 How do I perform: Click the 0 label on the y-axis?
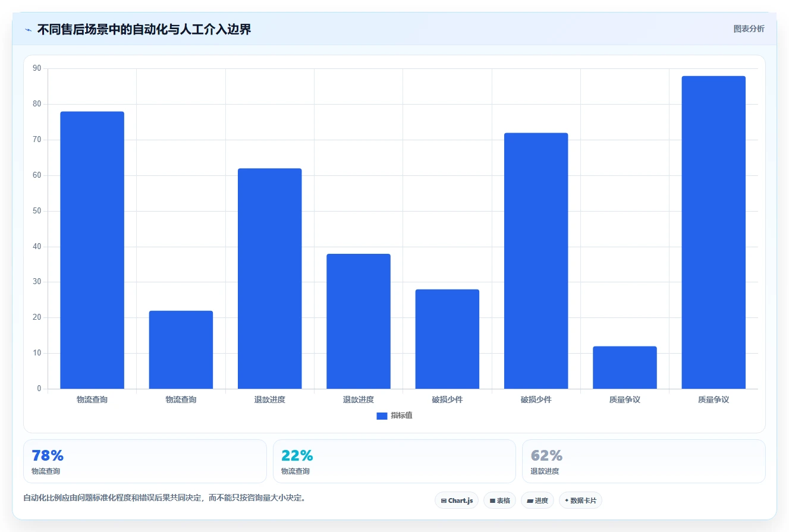coord(39,389)
